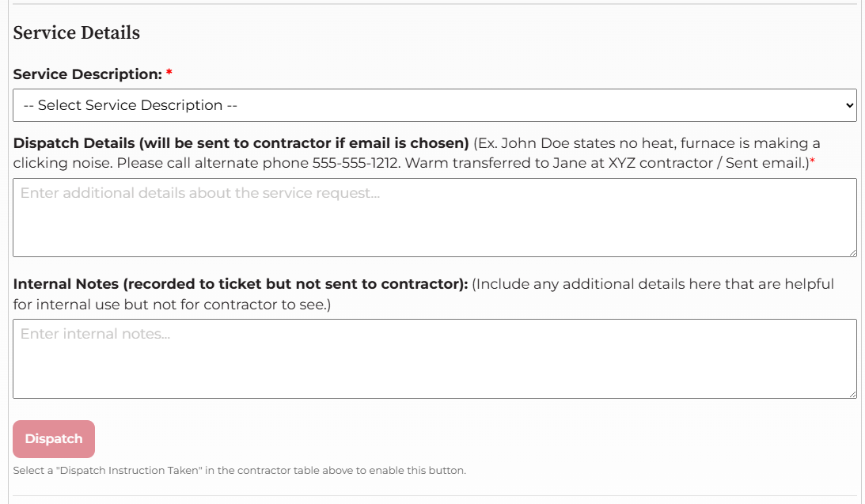This screenshot has height=504, width=865.
Task: Click the chevron arrow of the service select
Action: [849, 105]
